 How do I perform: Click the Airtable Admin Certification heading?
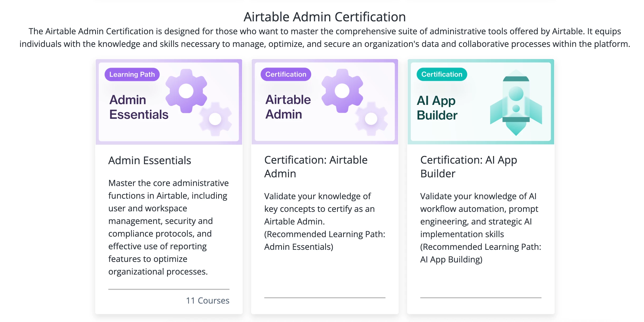click(325, 17)
